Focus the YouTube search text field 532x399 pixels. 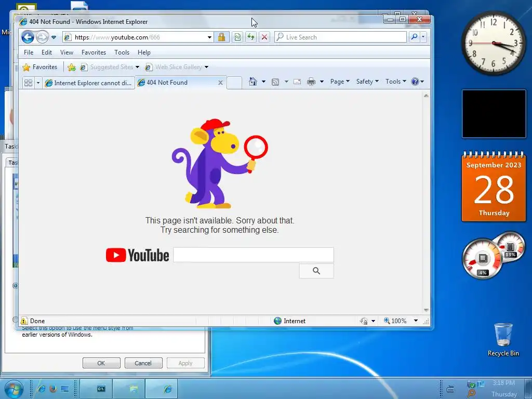(x=254, y=255)
